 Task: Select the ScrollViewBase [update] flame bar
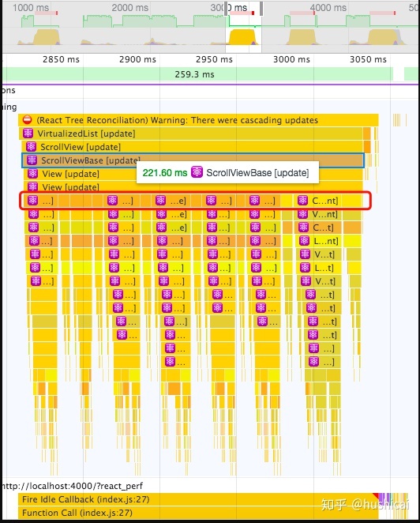[x=193, y=160]
